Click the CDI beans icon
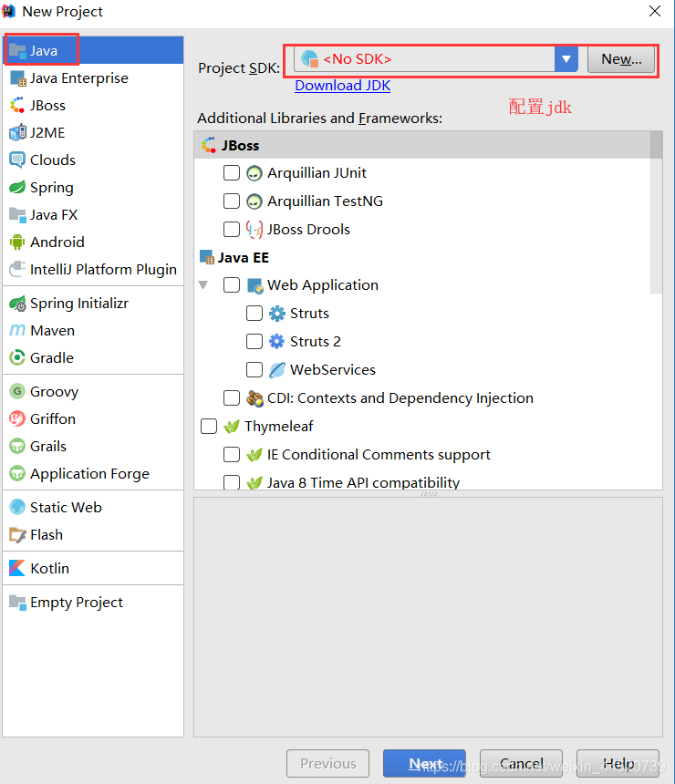Image resolution: width=675 pixels, height=784 pixels. pyautogui.click(x=254, y=398)
